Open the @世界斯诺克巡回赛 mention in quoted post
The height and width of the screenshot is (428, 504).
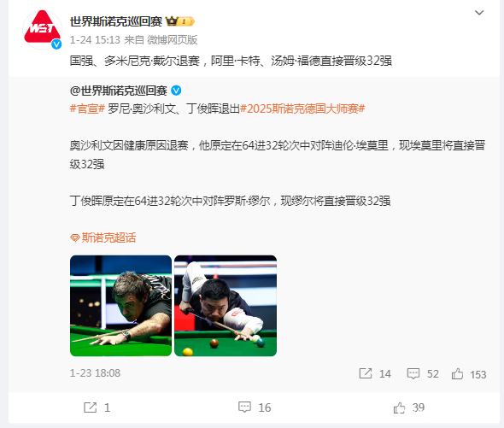118,91
